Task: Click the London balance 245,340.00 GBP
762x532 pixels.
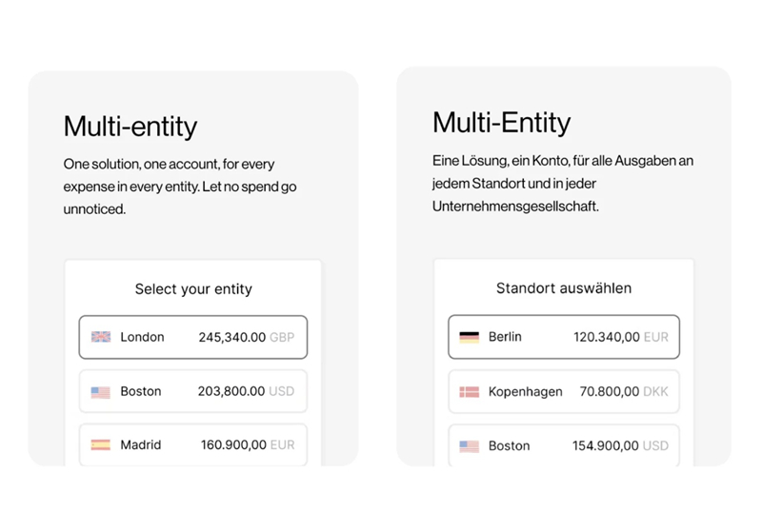Action: coord(246,337)
